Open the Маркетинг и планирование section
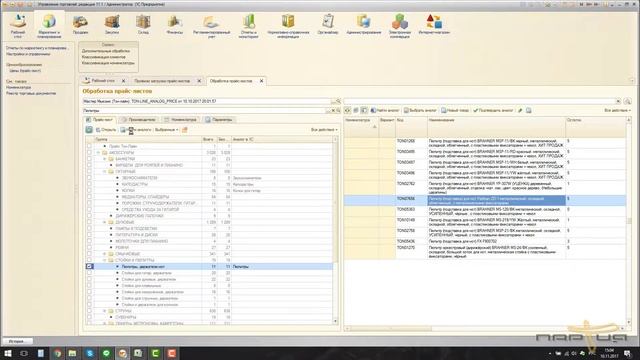Image resolution: width=640 pixels, height=360 pixels. pos(49,25)
